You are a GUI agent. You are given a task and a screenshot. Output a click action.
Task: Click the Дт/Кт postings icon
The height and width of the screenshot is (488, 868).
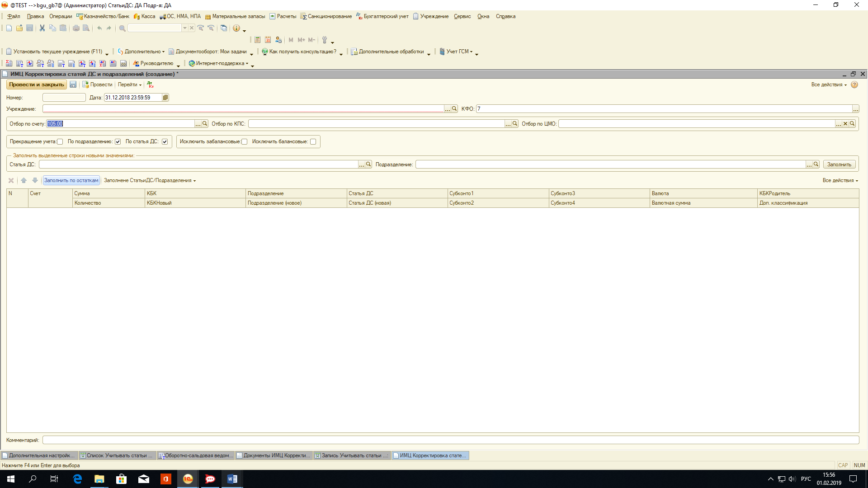click(151, 84)
